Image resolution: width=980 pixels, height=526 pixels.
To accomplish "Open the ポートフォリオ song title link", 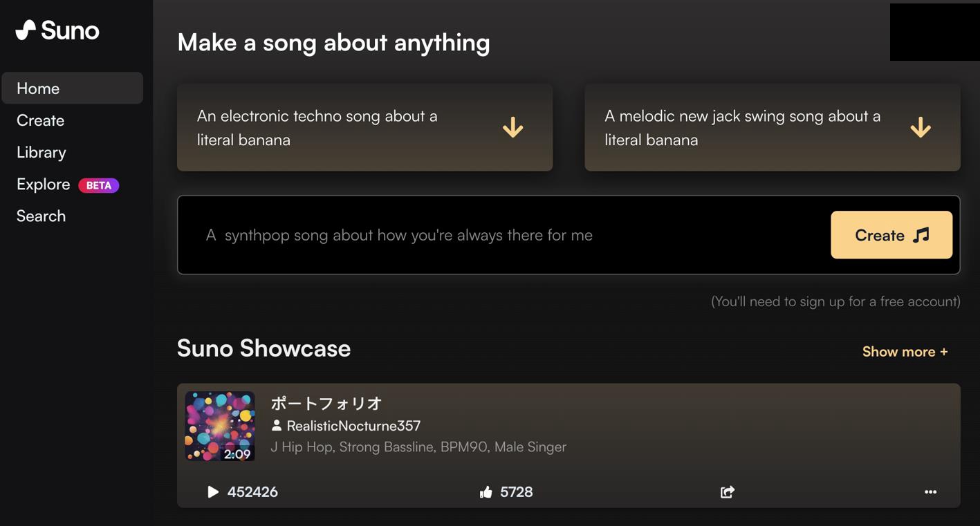I will coord(326,403).
